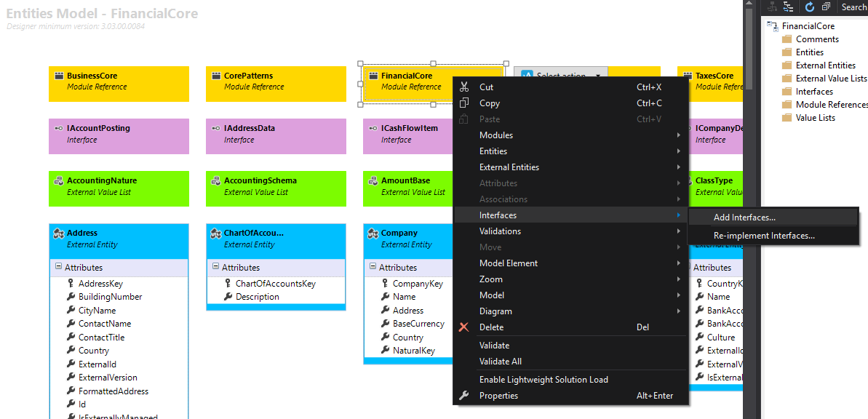Click the IAccountPosting interface icon

tap(58, 129)
